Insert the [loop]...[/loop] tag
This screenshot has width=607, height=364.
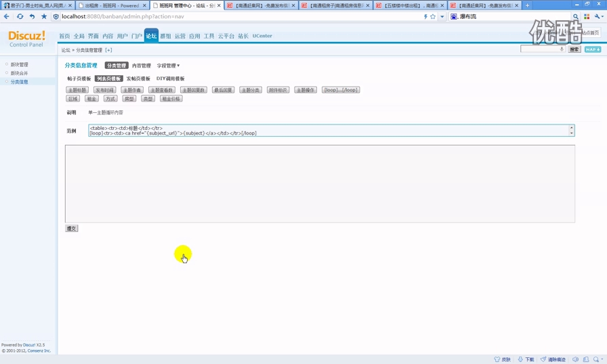pos(340,90)
